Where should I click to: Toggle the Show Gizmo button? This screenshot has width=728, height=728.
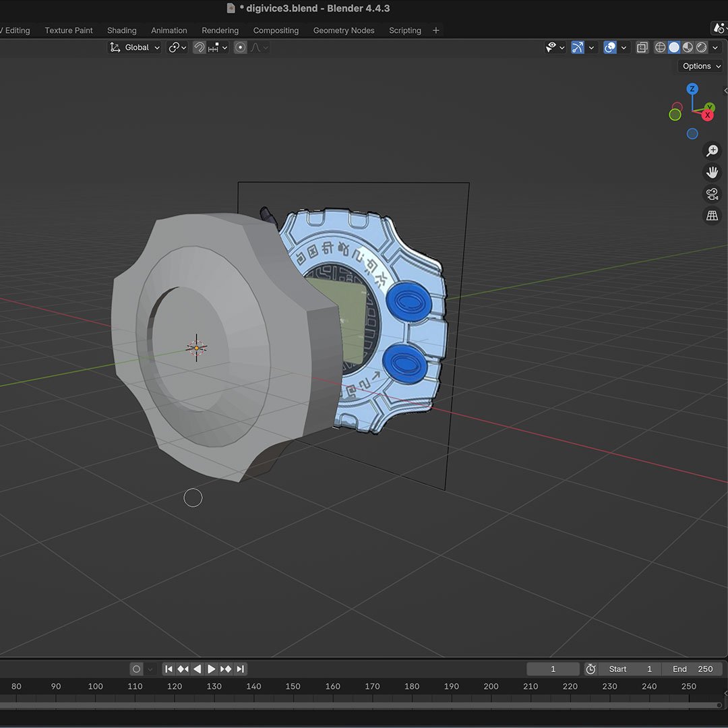578,47
